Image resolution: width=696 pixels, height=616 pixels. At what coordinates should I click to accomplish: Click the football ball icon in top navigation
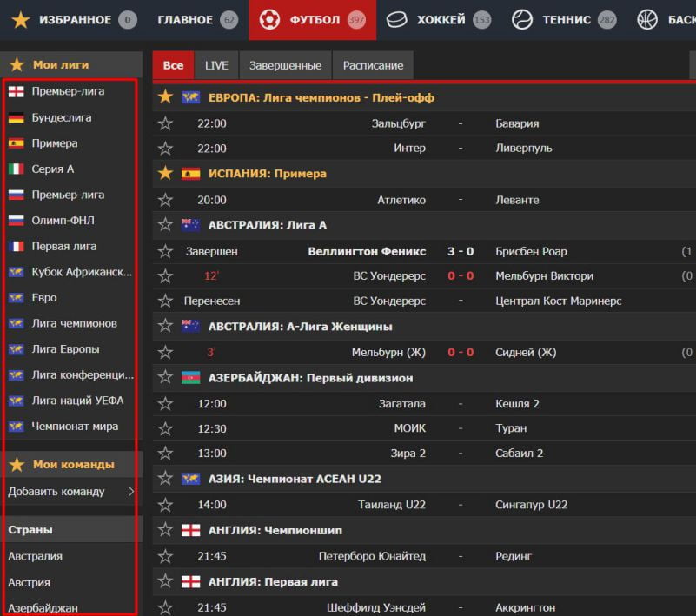click(x=269, y=19)
